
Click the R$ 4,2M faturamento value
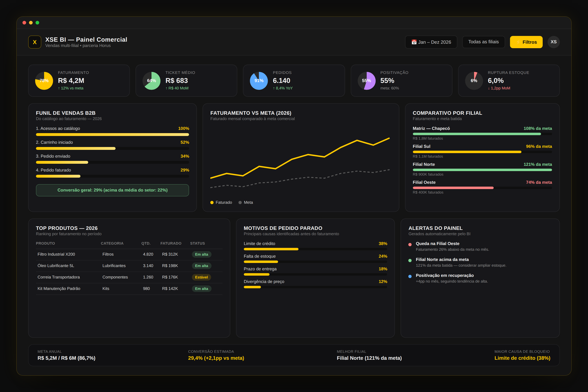coord(71,81)
